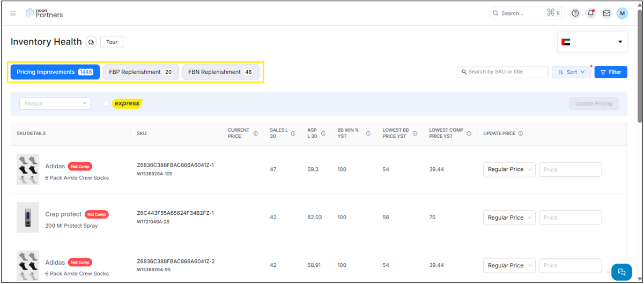
Task: Open the notifications bell
Action: pyautogui.click(x=591, y=13)
